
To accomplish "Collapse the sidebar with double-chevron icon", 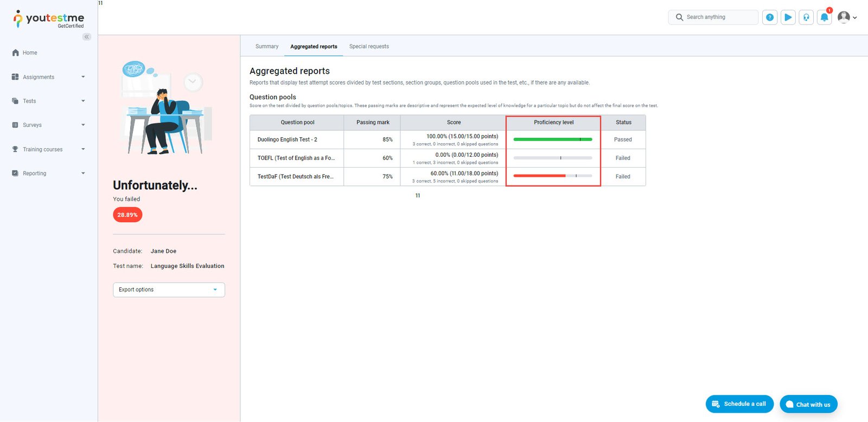I will point(87,37).
